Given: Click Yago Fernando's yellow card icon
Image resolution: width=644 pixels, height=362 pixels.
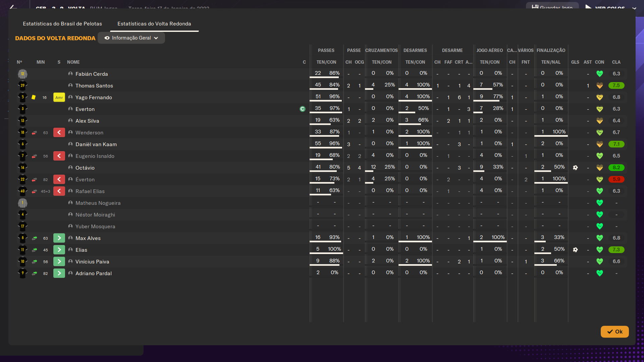Looking at the screenshot, I should click(x=34, y=97).
